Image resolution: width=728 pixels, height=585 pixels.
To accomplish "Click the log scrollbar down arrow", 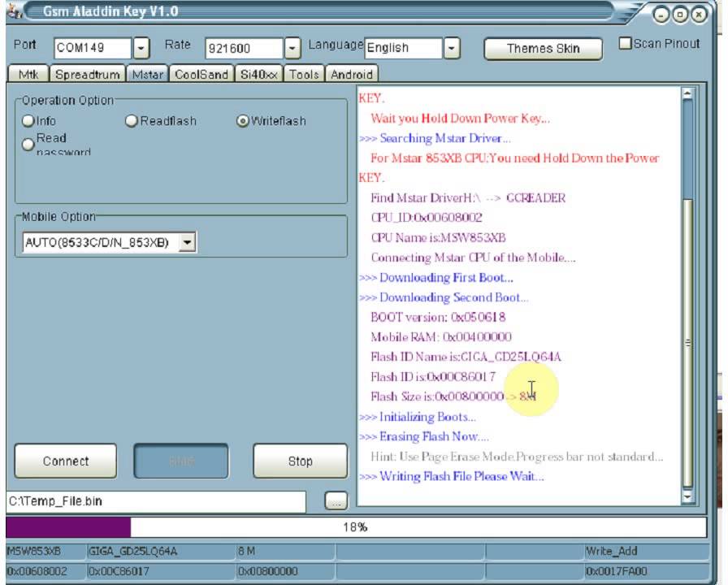I will 687,497.
